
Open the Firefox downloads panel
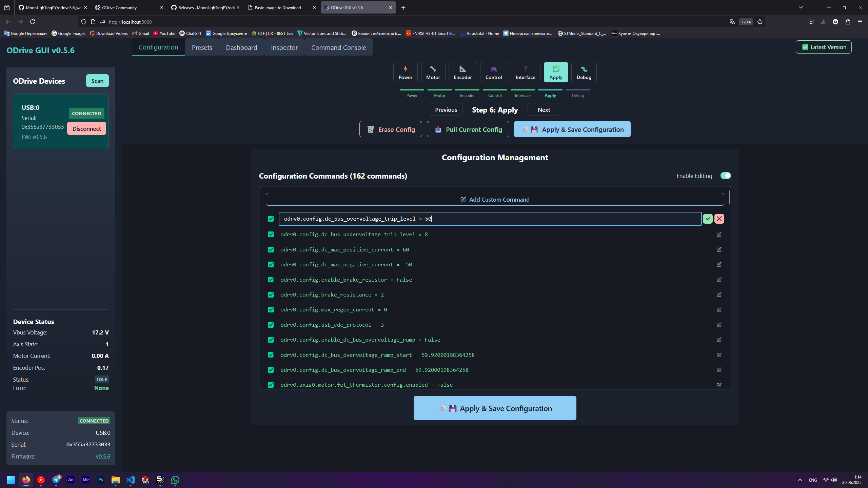pyautogui.click(x=823, y=22)
